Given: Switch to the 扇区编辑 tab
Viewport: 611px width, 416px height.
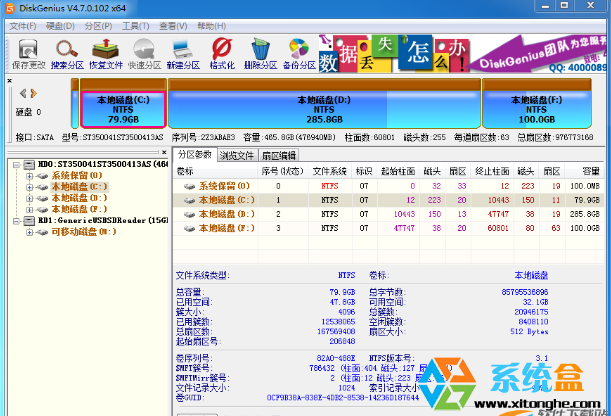Looking at the screenshot, I should [279, 155].
